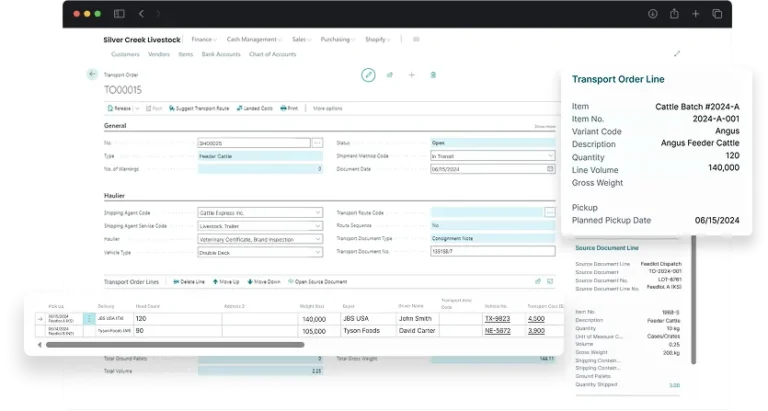Click Suggest Transport Route
Viewport: 768px width, 411px height.
(x=199, y=108)
